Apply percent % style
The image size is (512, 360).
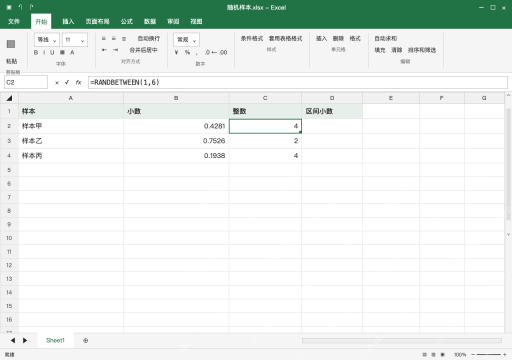click(x=187, y=52)
